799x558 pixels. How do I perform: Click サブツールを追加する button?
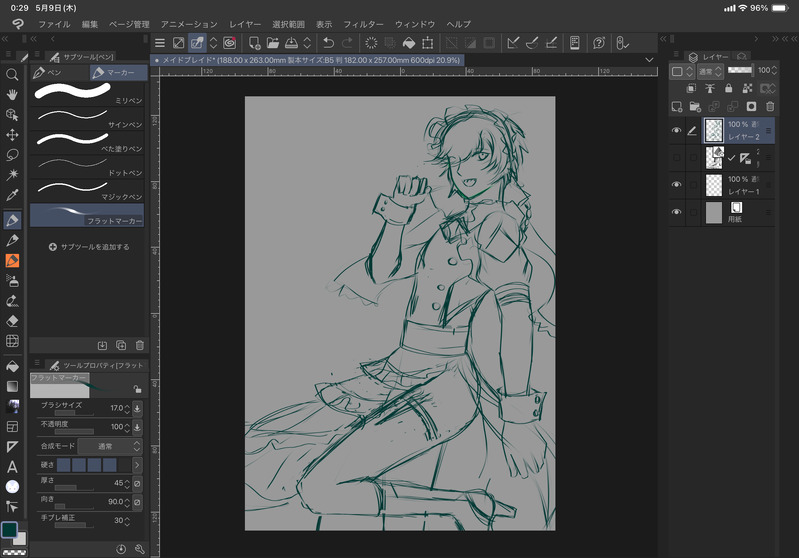(89, 246)
